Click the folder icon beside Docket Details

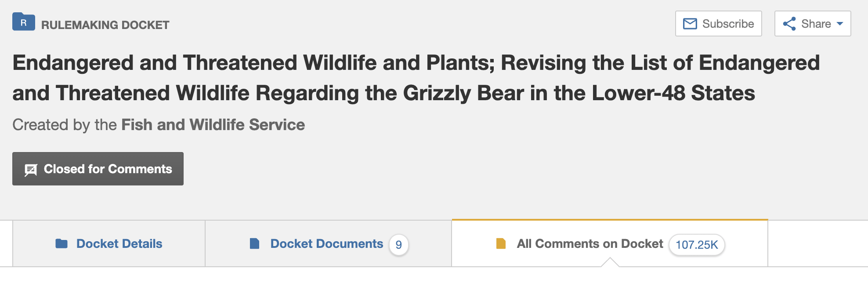point(61,243)
